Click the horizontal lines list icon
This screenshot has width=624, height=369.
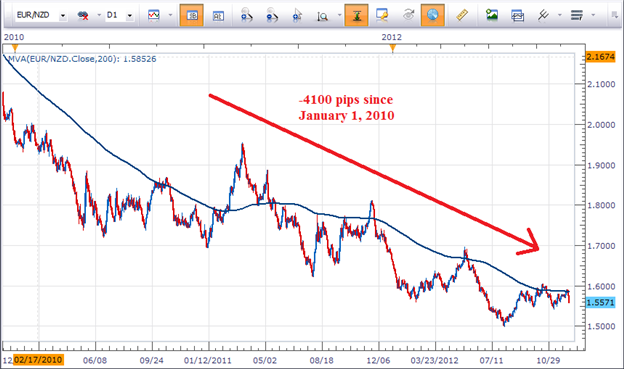(577, 16)
